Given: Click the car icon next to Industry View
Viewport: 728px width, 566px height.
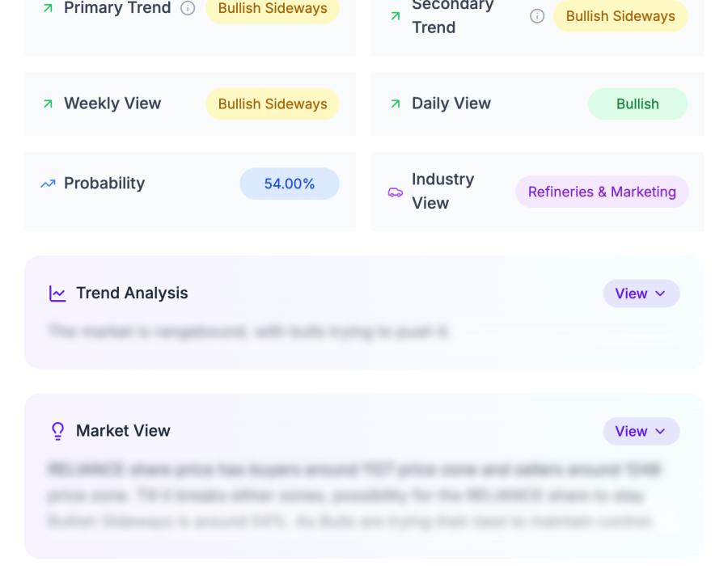Looking at the screenshot, I should click(x=396, y=192).
